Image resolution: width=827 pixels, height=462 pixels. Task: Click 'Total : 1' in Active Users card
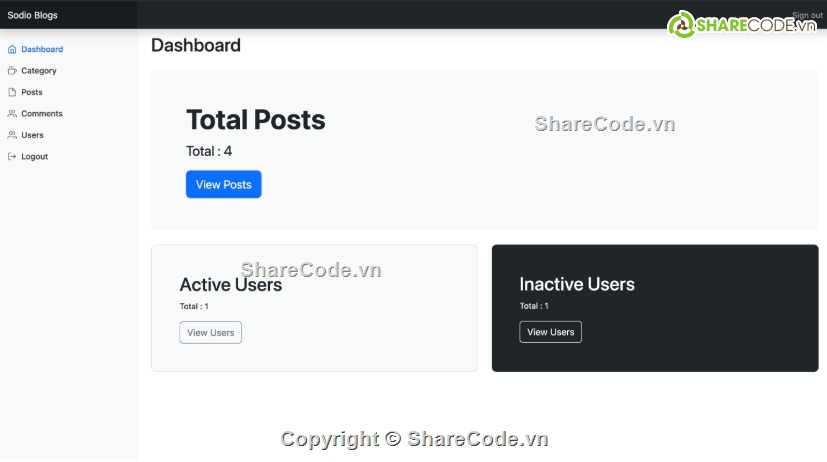click(194, 306)
